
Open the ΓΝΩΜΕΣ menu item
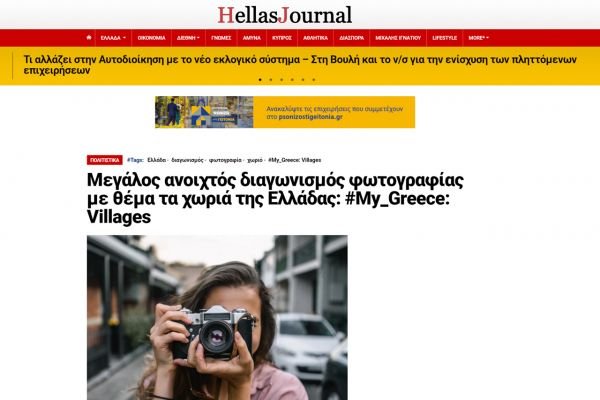coord(221,38)
